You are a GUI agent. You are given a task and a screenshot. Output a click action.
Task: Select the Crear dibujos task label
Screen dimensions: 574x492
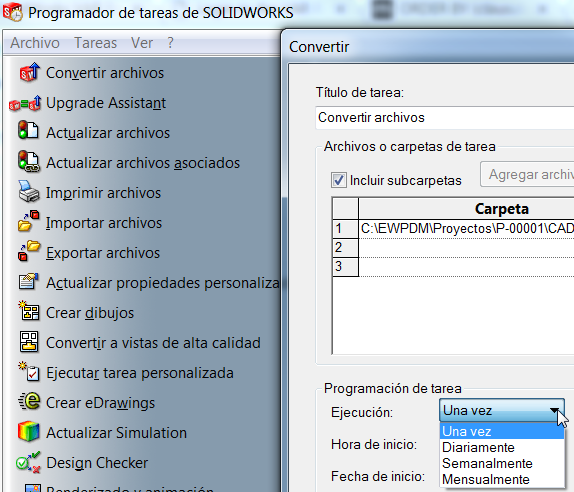tap(90, 313)
